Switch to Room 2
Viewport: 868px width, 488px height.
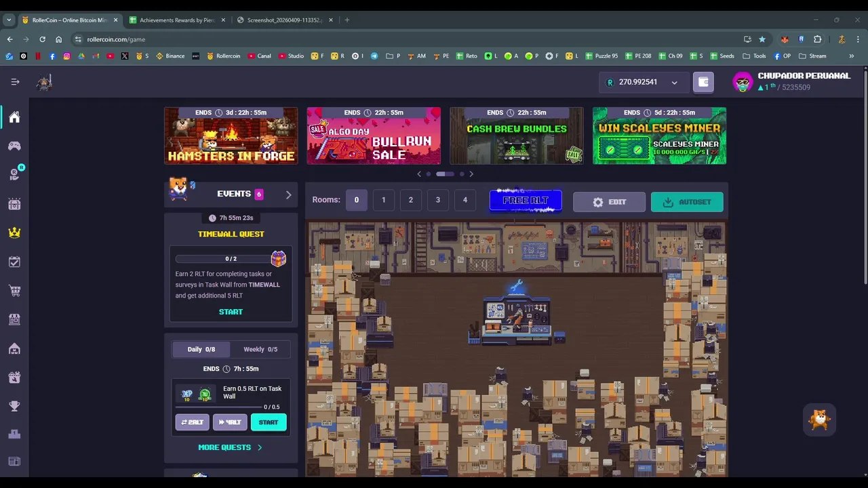tap(410, 200)
